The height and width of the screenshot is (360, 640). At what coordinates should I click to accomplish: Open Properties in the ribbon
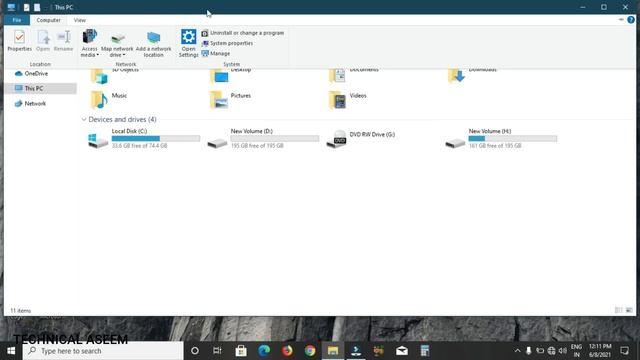coord(19,41)
